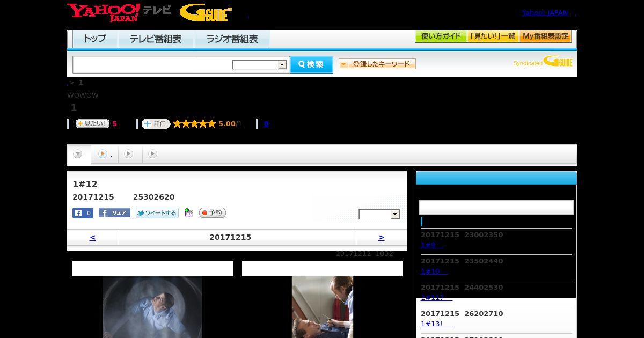The image size is (644, 338).
Task: Click the WOWOW channel label
Action: pyautogui.click(x=83, y=95)
